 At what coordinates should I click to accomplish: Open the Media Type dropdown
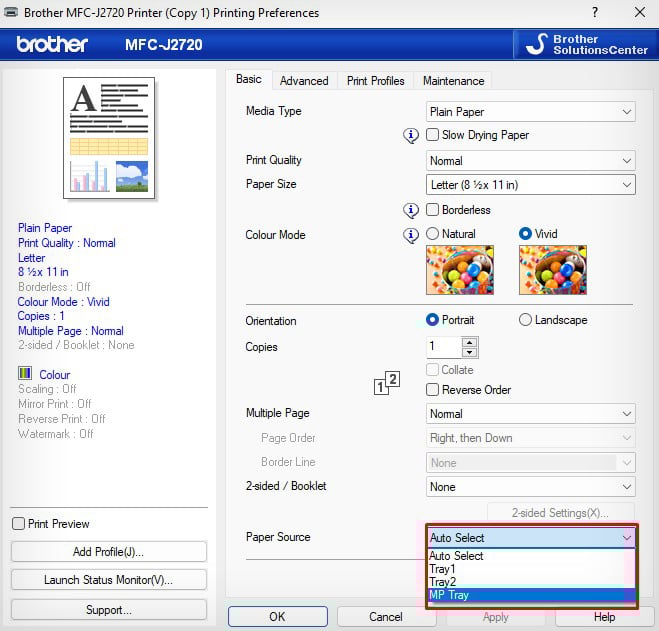click(x=530, y=112)
